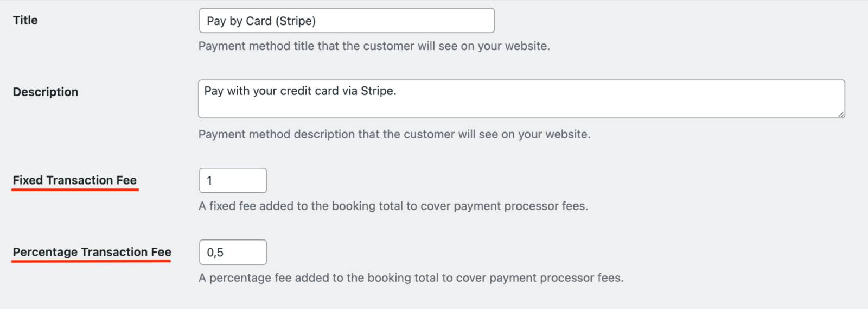This screenshot has width=868, height=309.
Task: Grab the Description textarea resize handle
Action: click(x=841, y=114)
